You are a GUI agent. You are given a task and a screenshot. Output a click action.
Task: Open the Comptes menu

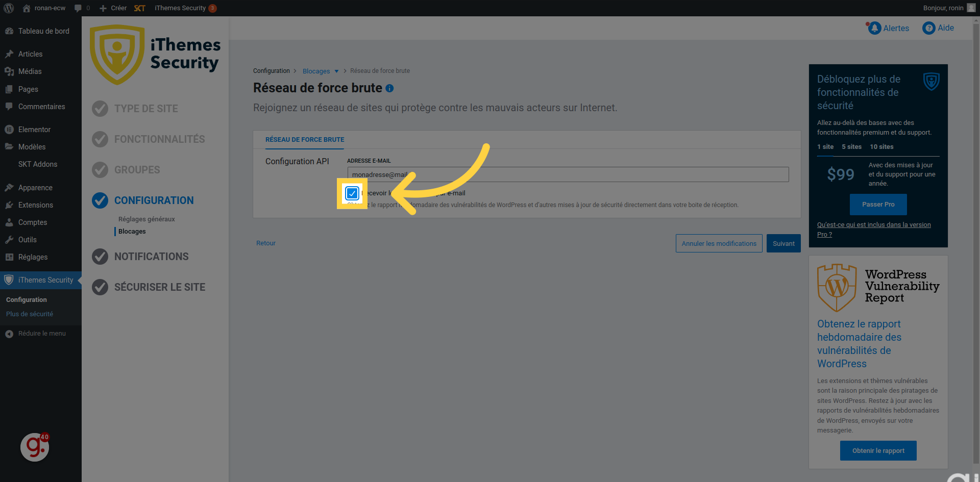point(41,222)
